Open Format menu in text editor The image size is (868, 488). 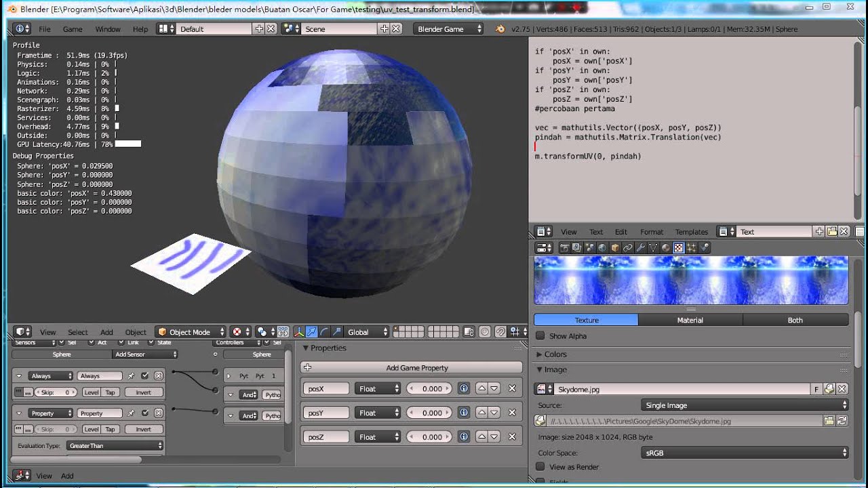tap(652, 232)
